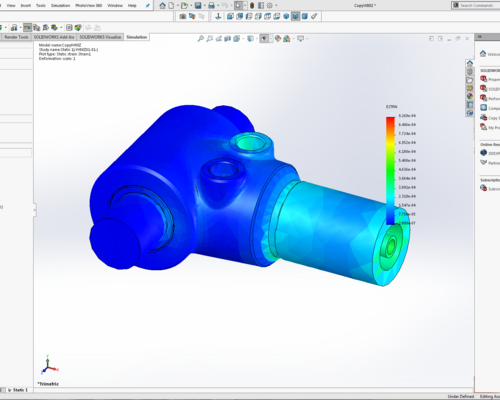Open the PhotoView 360 menu
The width and height of the screenshot is (500, 400).
pos(88,5)
